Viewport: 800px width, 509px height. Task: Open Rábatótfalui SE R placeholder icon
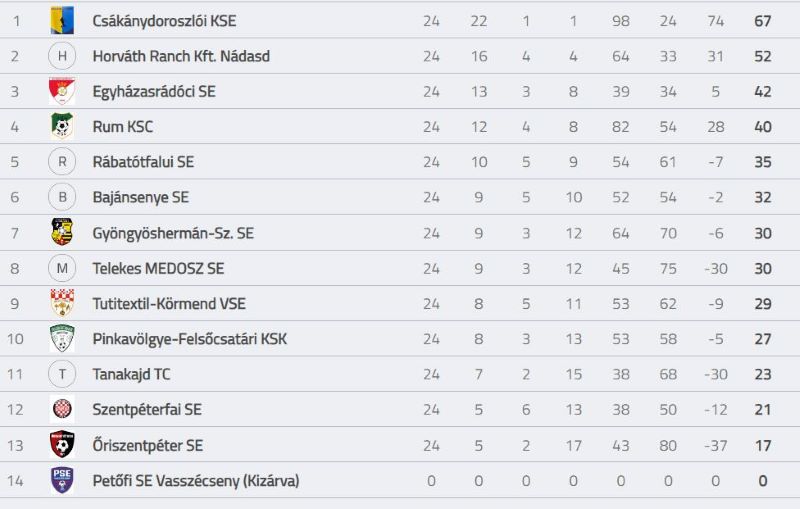(62, 162)
